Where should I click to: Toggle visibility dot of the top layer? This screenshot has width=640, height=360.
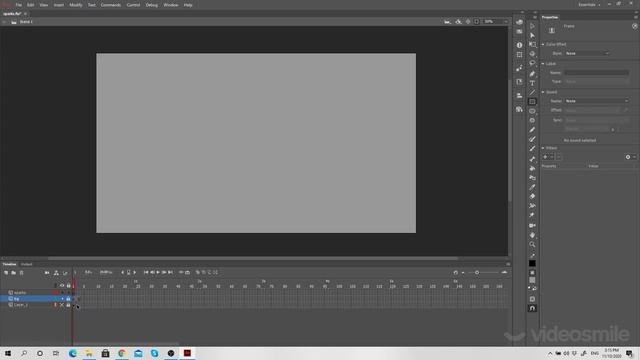[62, 293]
